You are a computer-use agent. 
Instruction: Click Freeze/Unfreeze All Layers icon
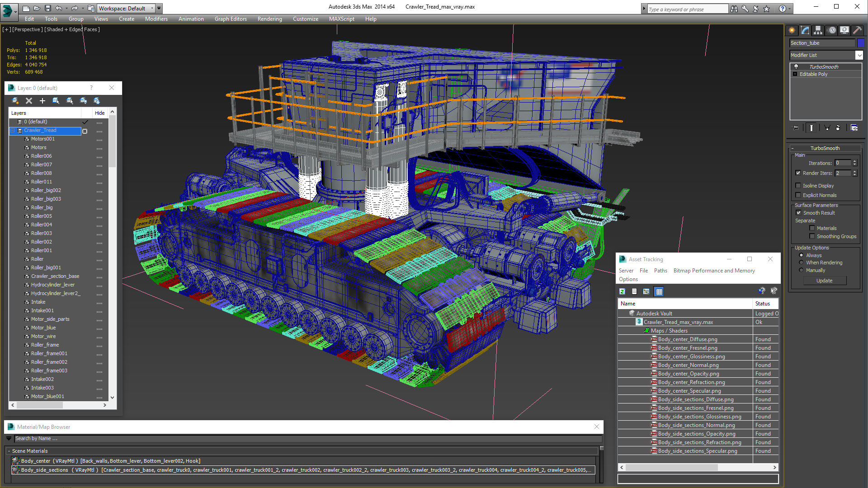coord(97,101)
